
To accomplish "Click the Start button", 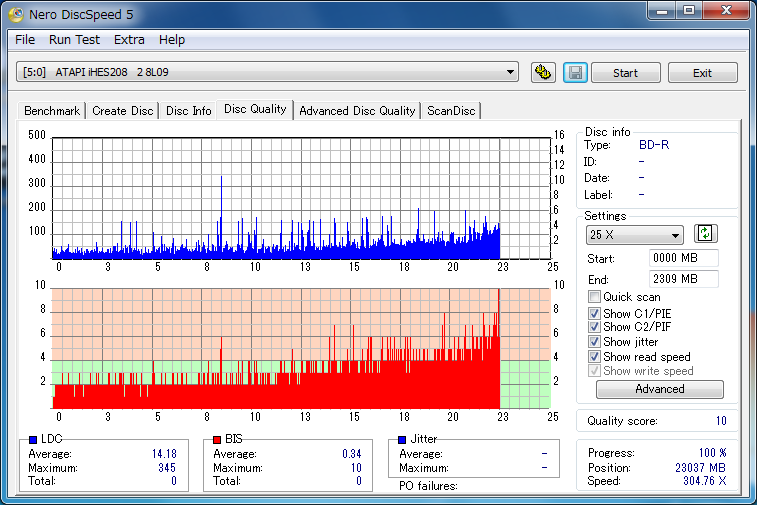I will tap(626, 73).
